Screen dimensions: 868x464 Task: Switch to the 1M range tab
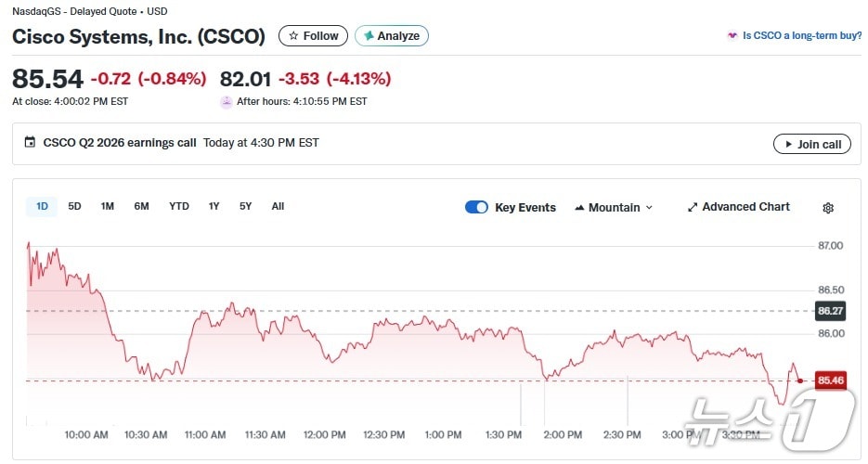pyautogui.click(x=108, y=206)
